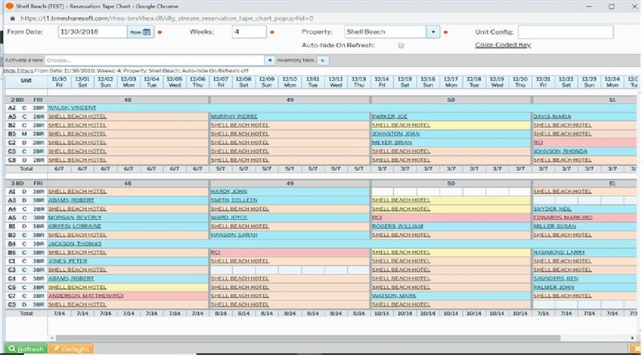Image resolution: width=644 pixels, height=362 pixels.
Task: Click the Unit column header
Action: point(26,80)
